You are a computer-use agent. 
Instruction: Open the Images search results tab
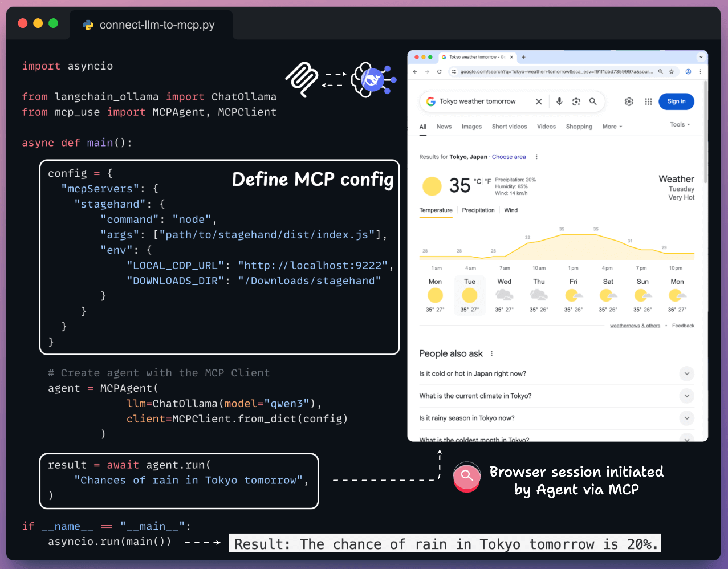471,126
